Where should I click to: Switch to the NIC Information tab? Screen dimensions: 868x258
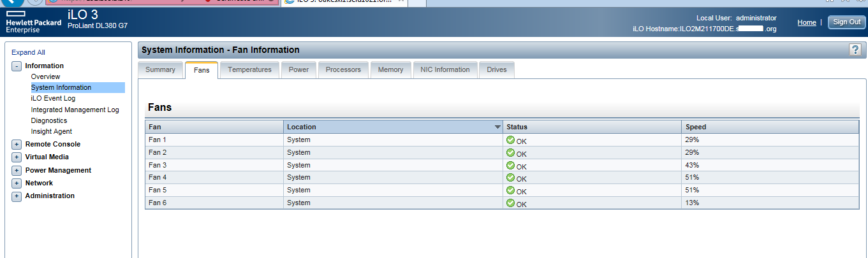[x=445, y=69]
